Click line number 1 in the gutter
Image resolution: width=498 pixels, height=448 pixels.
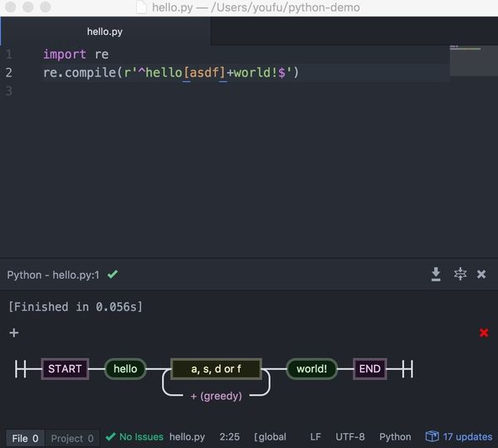point(9,54)
